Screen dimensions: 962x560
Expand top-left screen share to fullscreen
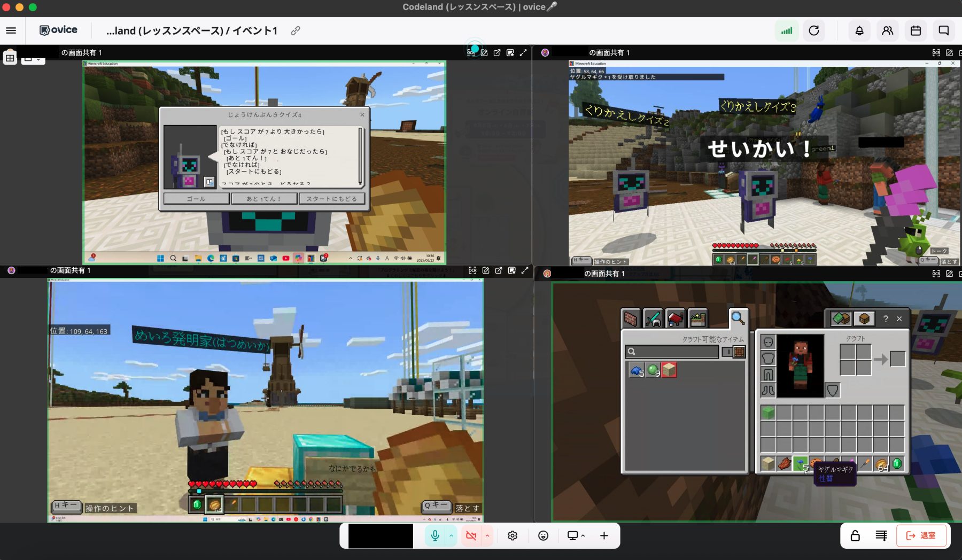point(523,52)
